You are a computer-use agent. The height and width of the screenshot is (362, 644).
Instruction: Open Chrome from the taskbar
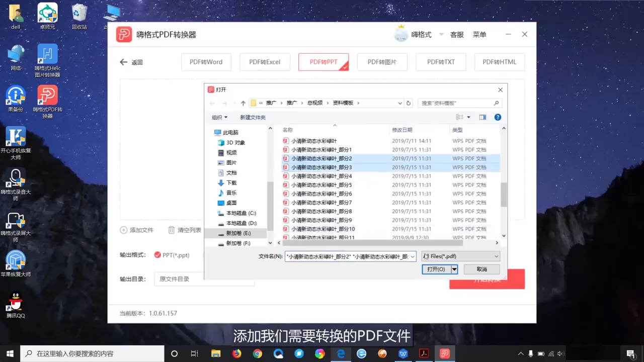[257, 353]
